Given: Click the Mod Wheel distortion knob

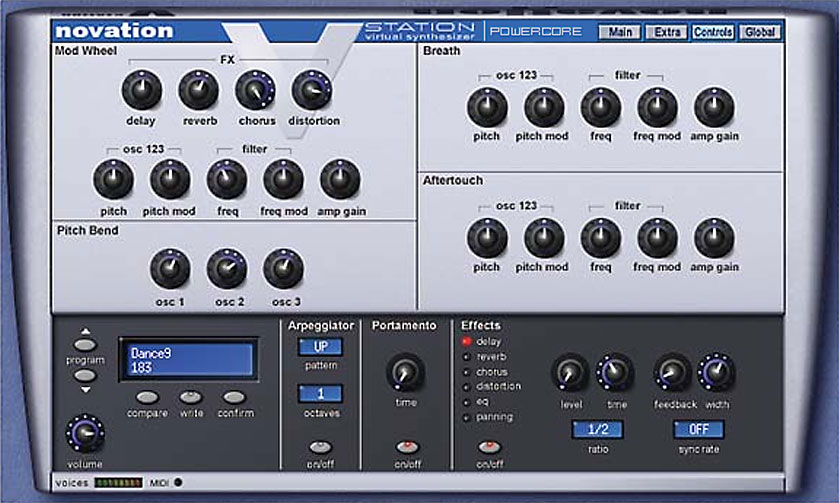Looking at the screenshot, I should coord(312,91).
